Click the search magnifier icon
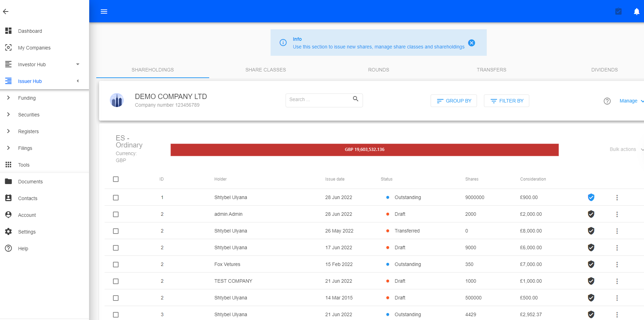Screen dimensions: 644x320 click(355, 99)
